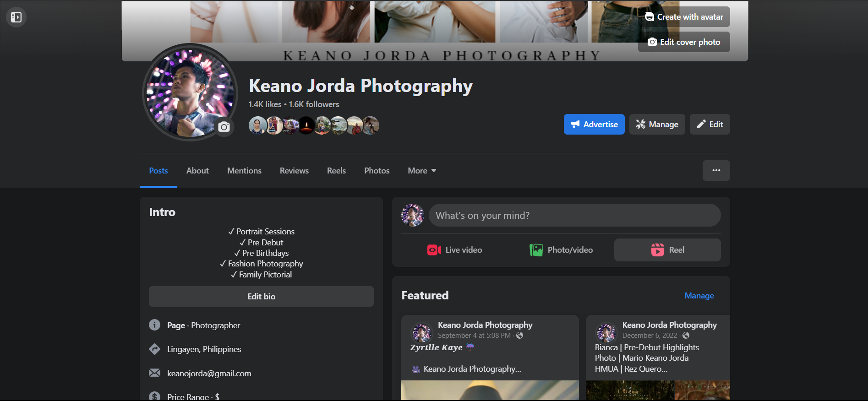Screen dimensions: 868x401
Task: Open the December 6, 2022 post author name
Action: pyautogui.click(x=669, y=325)
